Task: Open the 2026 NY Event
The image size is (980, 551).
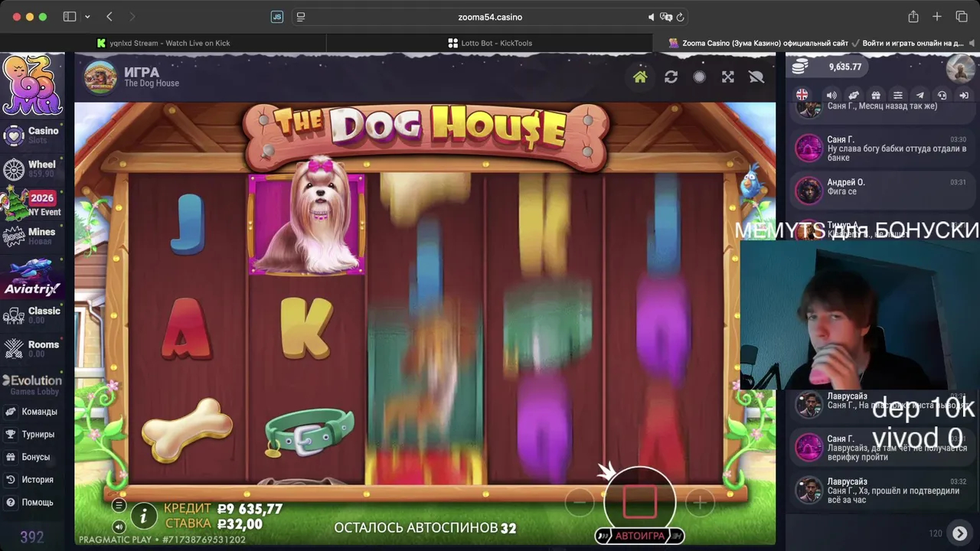Action: coord(32,204)
